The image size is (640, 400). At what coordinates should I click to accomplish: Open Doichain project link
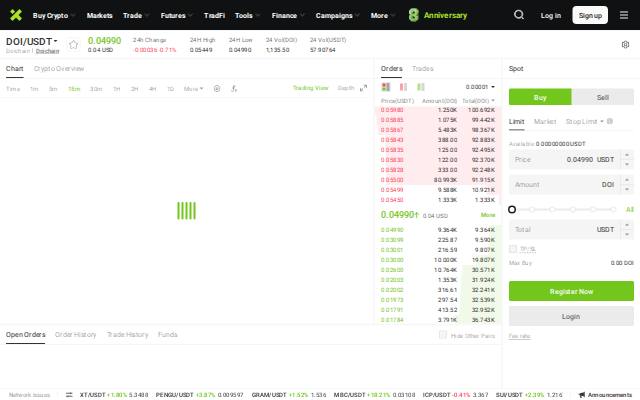click(x=47, y=51)
